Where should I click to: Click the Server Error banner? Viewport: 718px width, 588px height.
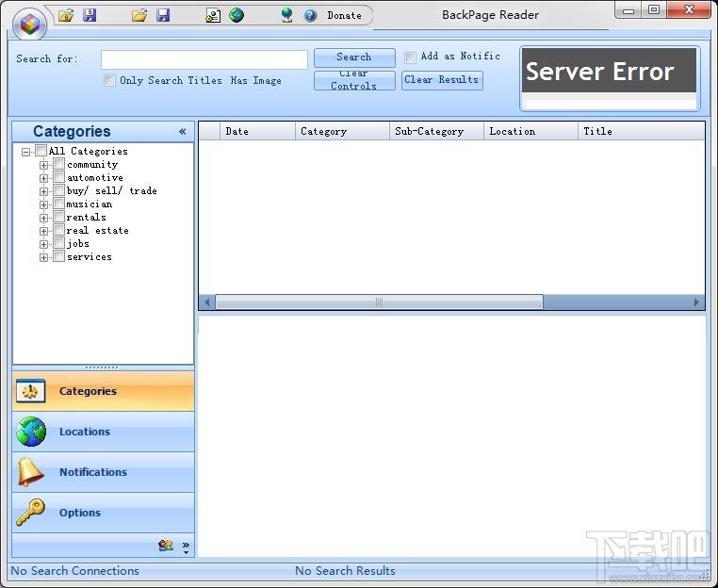pyautogui.click(x=609, y=70)
